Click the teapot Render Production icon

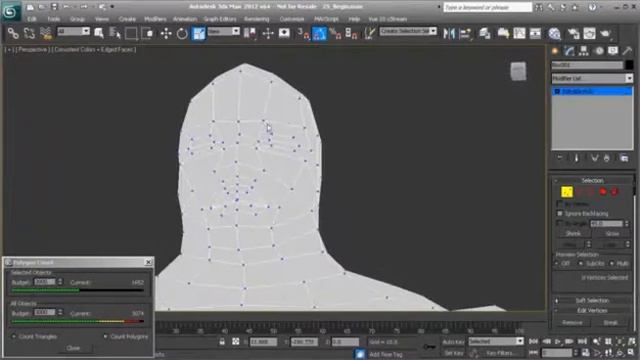coord(606,33)
